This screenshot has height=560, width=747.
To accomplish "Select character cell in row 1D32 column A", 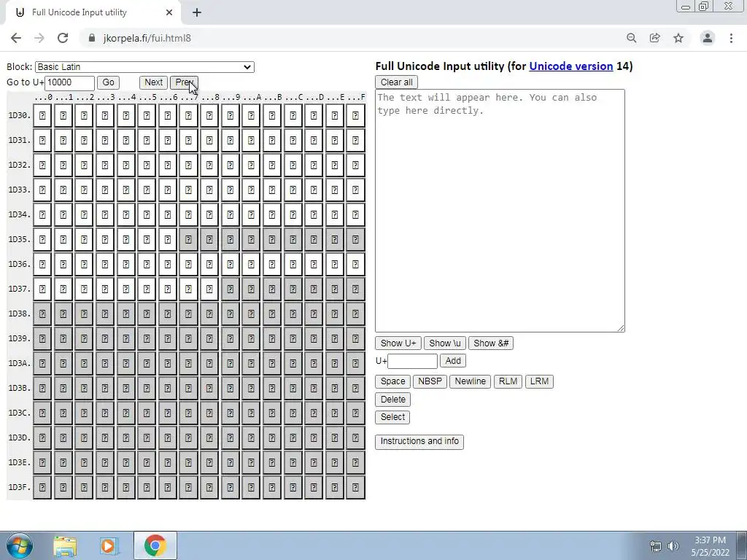I will pyautogui.click(x=251, y=166).
